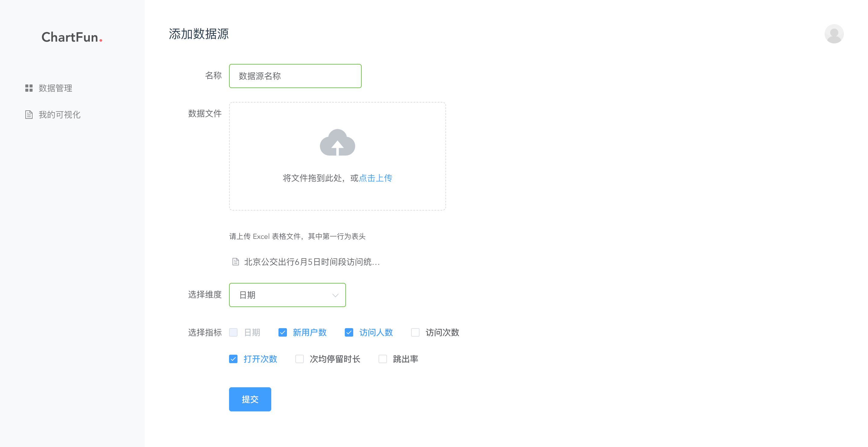Uncheck the 新用户数 indicator
The width and height of the screenshot is (868, 447).
pyautogui.click(x=283, y=332)
